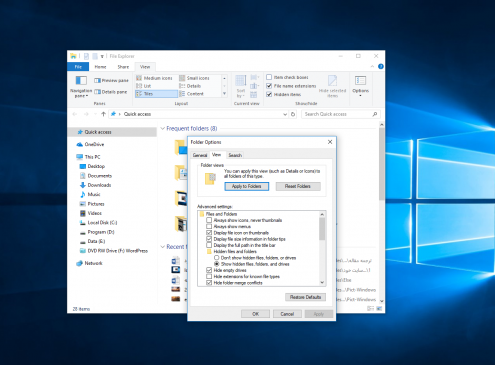This screenshot has height=365, width=495.
Task: Open Music in the navigation pane
Action: point(90,194)
